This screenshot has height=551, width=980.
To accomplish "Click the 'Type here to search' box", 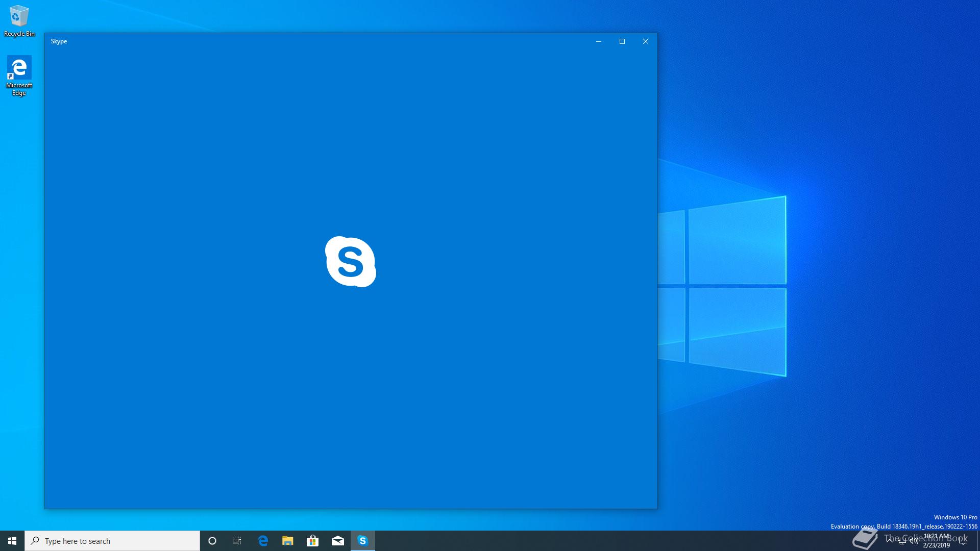I will point(112,541).
